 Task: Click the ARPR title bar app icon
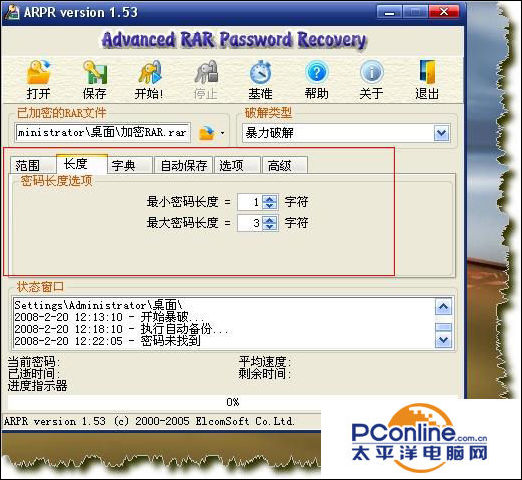tap(12, 12)
